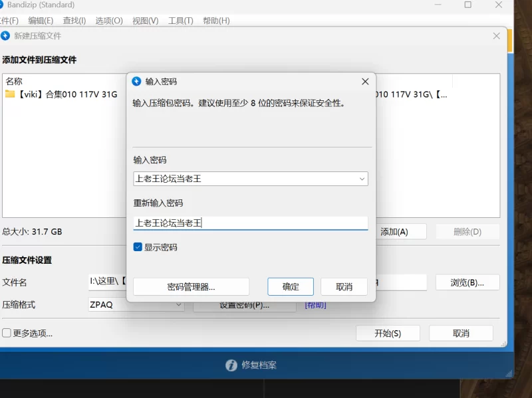Click 取消 in the password dialog
The height and width of the screenshot is (398, 532).
(344, 287)
